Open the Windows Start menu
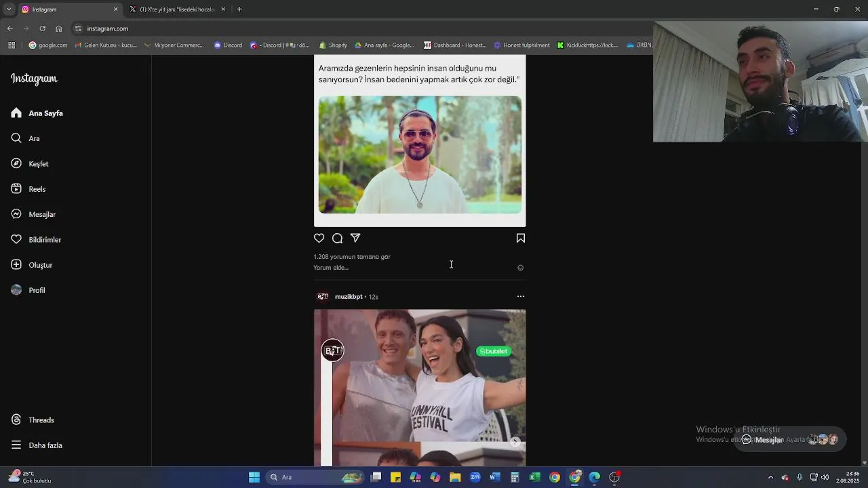The image size is (868, 488). click(254, 477)
